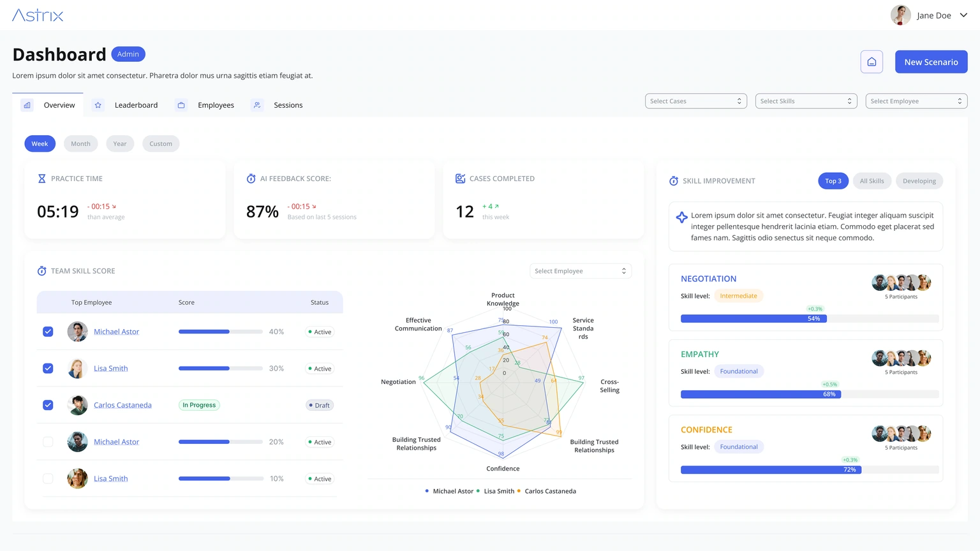Open the Team Skill Score Select Employee dropdown
The width and height of the screenshot is (980, 551).
(x=581, y=271)
